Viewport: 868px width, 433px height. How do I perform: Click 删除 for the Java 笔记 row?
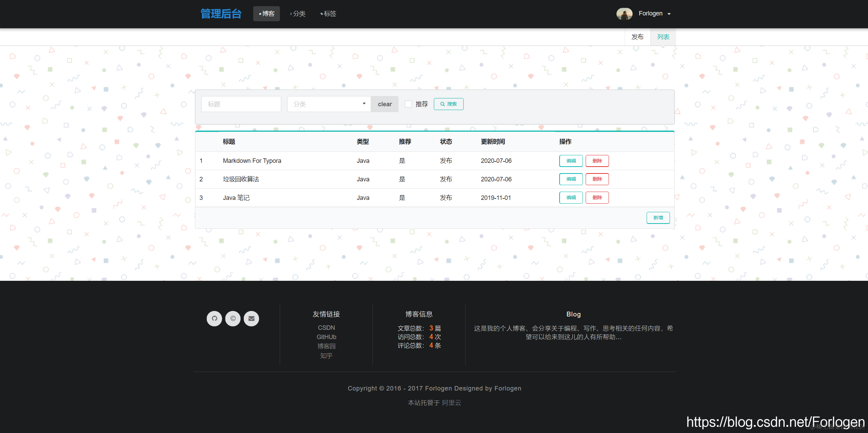pos(597,197)
